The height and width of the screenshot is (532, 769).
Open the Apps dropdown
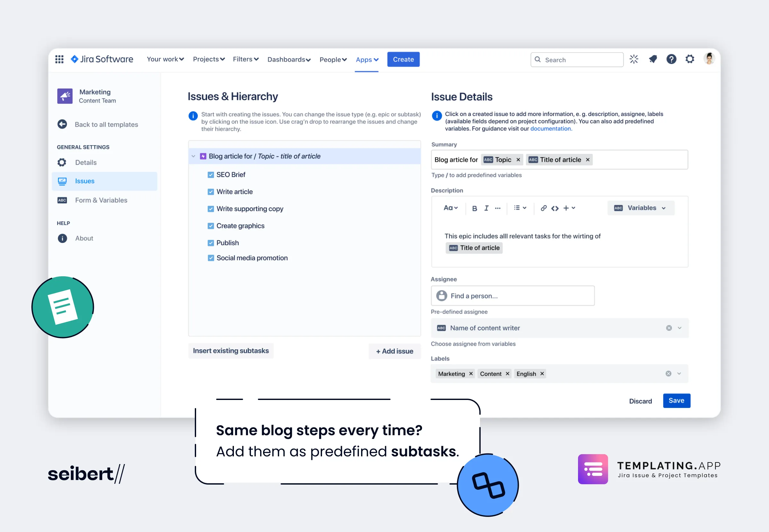pos(367,60)
